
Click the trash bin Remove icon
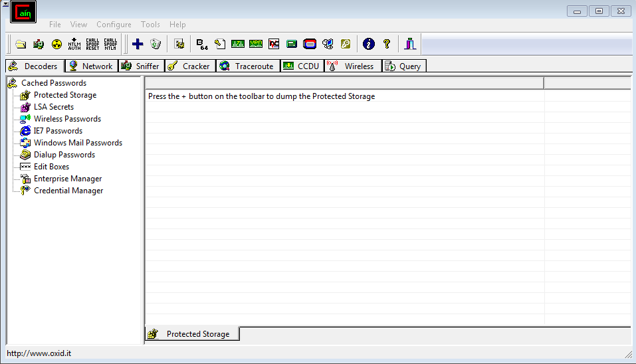point(156,44)
